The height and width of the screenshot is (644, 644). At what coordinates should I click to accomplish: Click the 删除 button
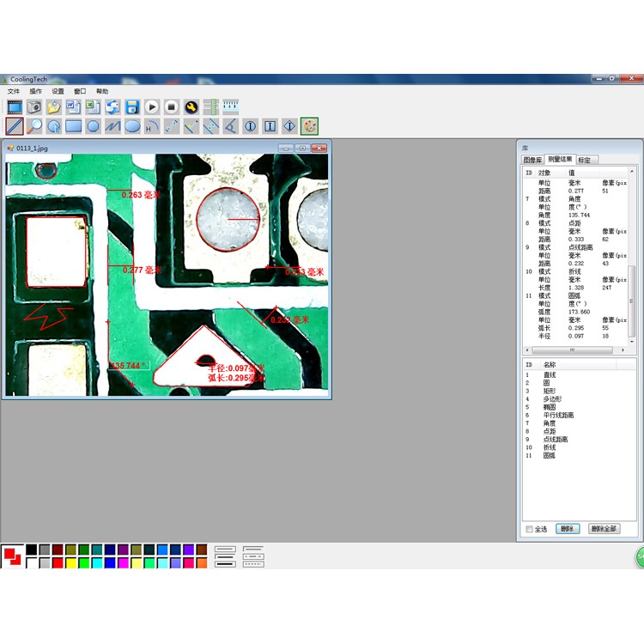click(x=568, y=529)
